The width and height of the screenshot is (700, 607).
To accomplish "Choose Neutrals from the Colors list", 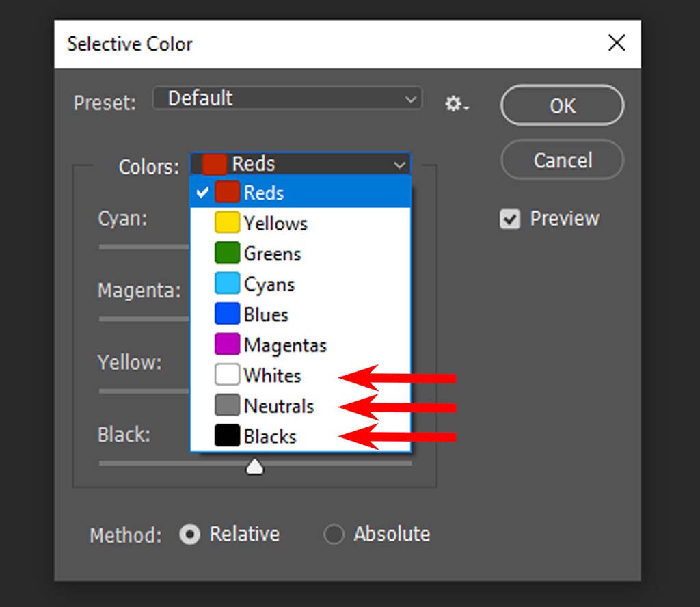I will [x=278, y=406].
